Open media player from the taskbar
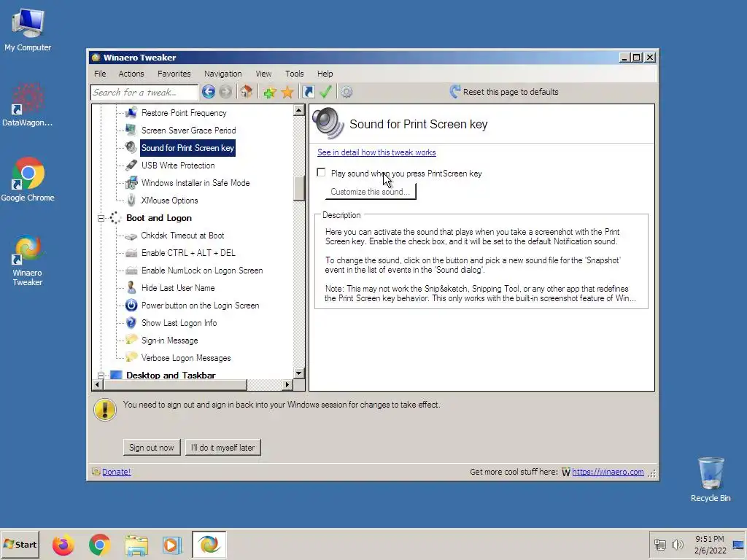 (x=172, y=545)
